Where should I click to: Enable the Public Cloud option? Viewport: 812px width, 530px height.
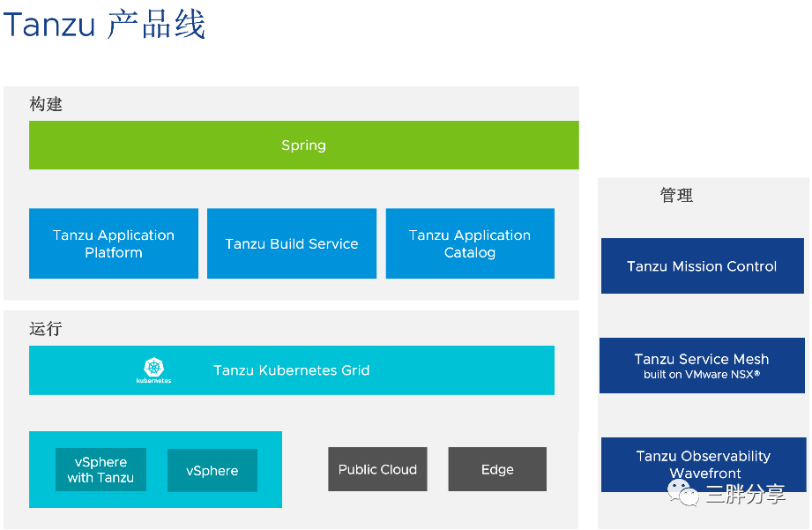click(377, 468)
